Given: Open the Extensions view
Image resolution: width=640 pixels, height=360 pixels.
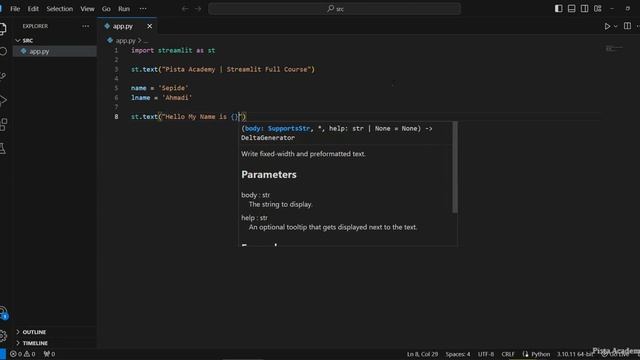Looking at the screenshot, I should [3, 124].
